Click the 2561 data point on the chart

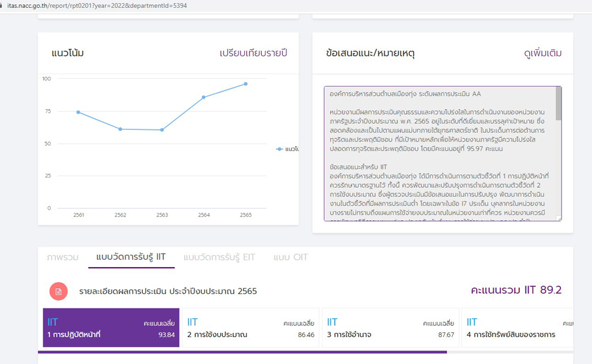[x=78, y=112]
